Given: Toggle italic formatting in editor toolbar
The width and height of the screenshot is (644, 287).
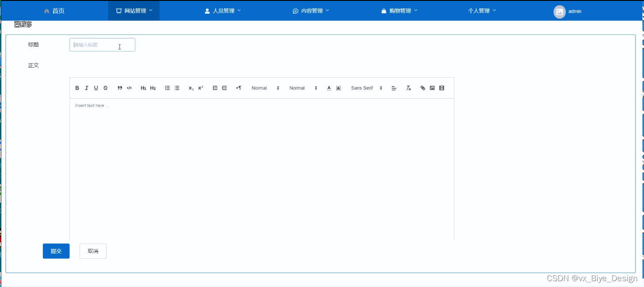Looking at the screenshot, I should click(x=87, y=88).
